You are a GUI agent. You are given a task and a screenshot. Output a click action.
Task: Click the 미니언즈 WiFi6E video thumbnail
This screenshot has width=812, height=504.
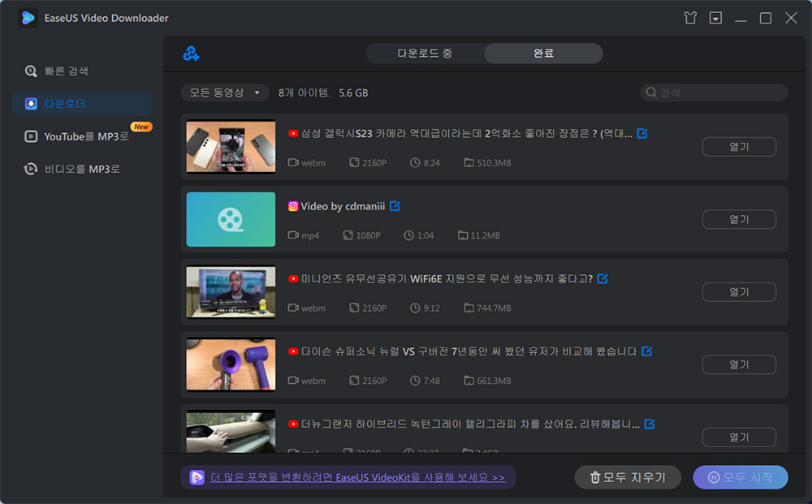click(x=231, y=292)
